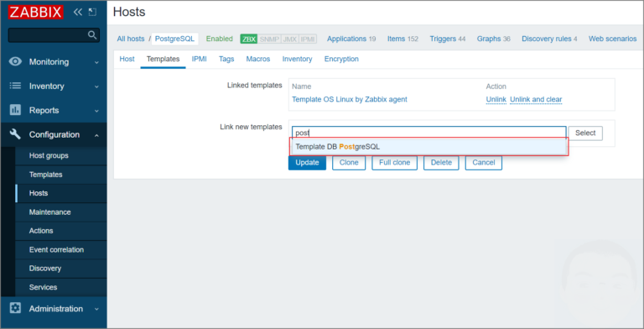The height and width of the screenshot is (329, 644).
Task: Click the Reports chart icon
Action: pyautogui.click(x=16, y=110)
